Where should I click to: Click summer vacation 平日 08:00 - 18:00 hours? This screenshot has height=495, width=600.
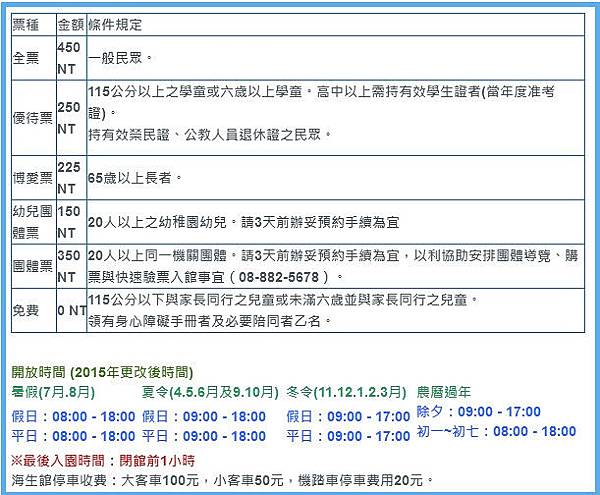click(x=73, y=436)
